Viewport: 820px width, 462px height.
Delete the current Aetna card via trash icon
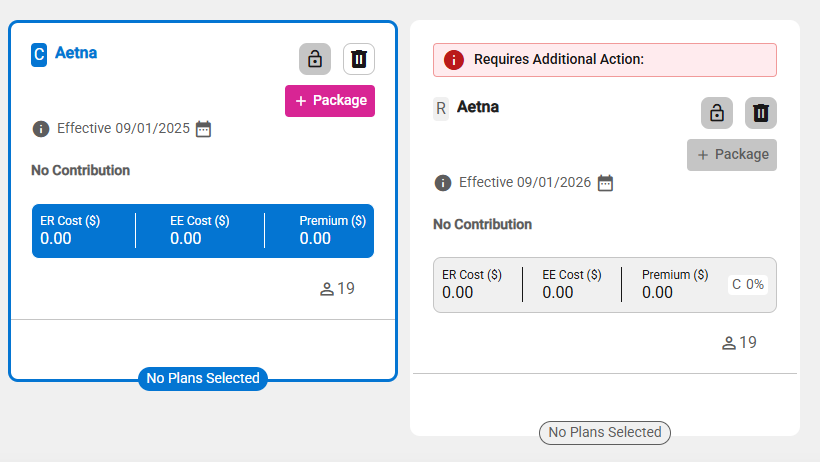pyautogui.click(x=359, y=59)
